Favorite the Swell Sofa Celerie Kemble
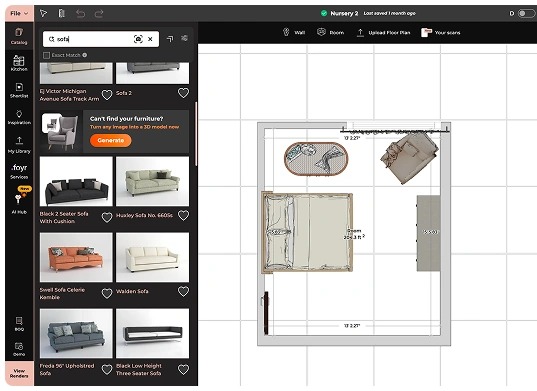 tap(107, 293)
